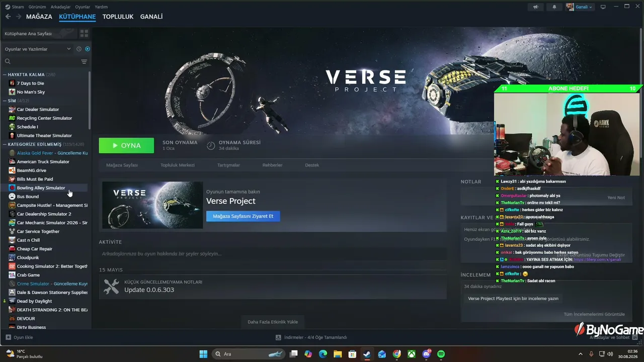Sort library by recent activity clock icon

point(79,49)
